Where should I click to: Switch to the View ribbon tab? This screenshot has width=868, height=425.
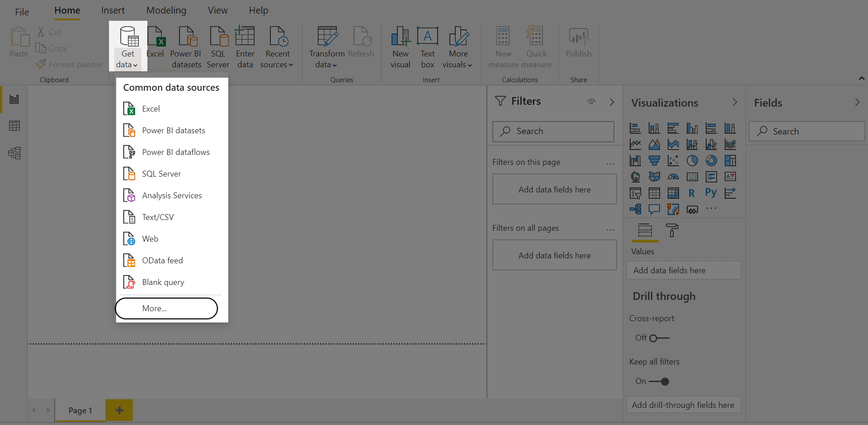click(218, 10)
